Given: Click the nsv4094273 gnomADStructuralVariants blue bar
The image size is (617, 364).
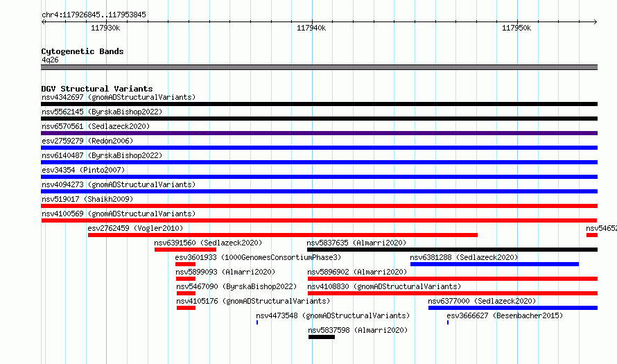Looking at the screenshot, I should 319,191.
